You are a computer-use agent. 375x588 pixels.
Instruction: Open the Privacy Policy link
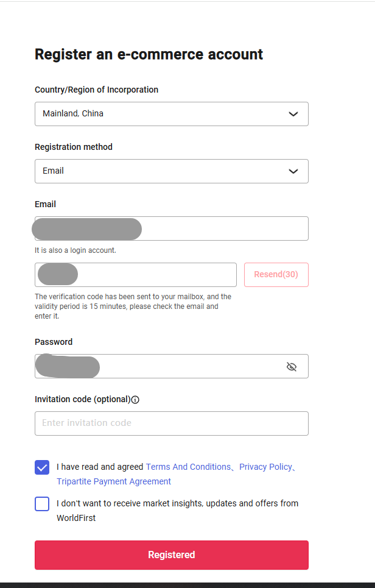pos(265,467)
